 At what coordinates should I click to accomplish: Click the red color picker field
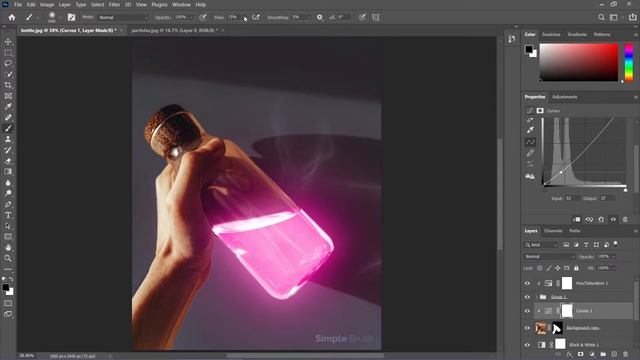(579, 62)
